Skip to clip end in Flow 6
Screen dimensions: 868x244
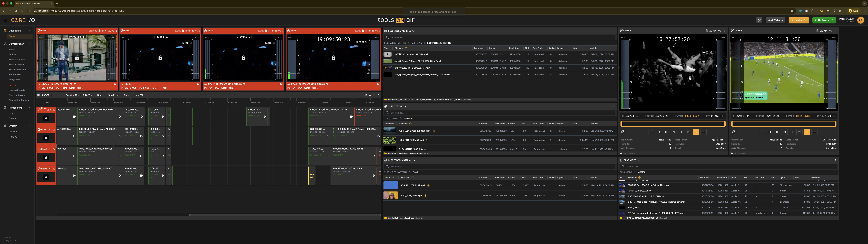pos(784,132)
